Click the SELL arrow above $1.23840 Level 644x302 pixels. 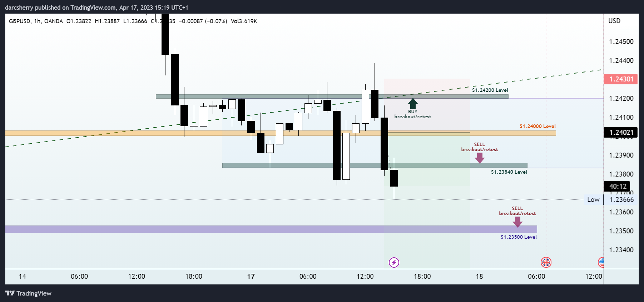(x=480, y=158)
